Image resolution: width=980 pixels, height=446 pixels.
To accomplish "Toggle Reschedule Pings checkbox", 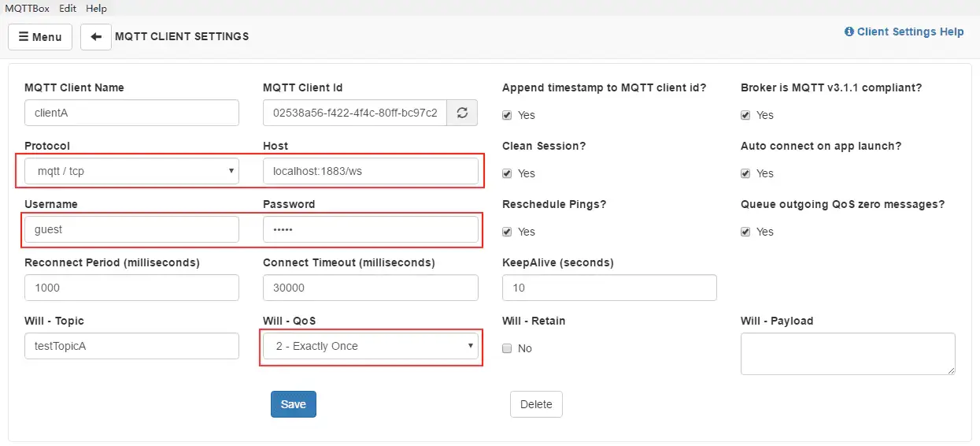I will pos(507,232).
